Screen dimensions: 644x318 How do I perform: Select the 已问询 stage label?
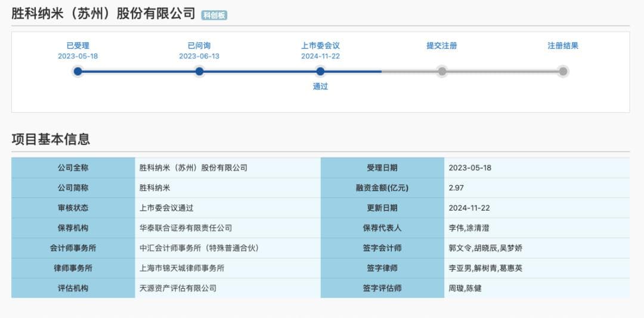click(199, 45)
